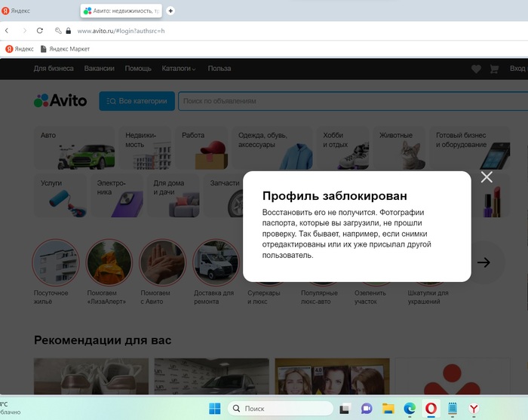The width and height of the screenshot is (528, 420).
Task: Open Шкатулки для украшений story
Action: (x=428, y=297)
